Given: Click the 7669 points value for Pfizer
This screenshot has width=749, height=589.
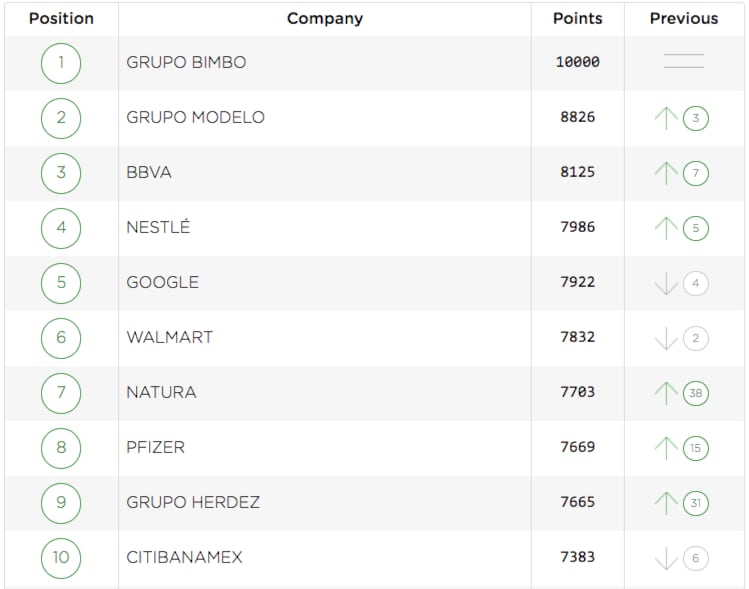Looking at the screenshot, I should (x=578, y=447).
